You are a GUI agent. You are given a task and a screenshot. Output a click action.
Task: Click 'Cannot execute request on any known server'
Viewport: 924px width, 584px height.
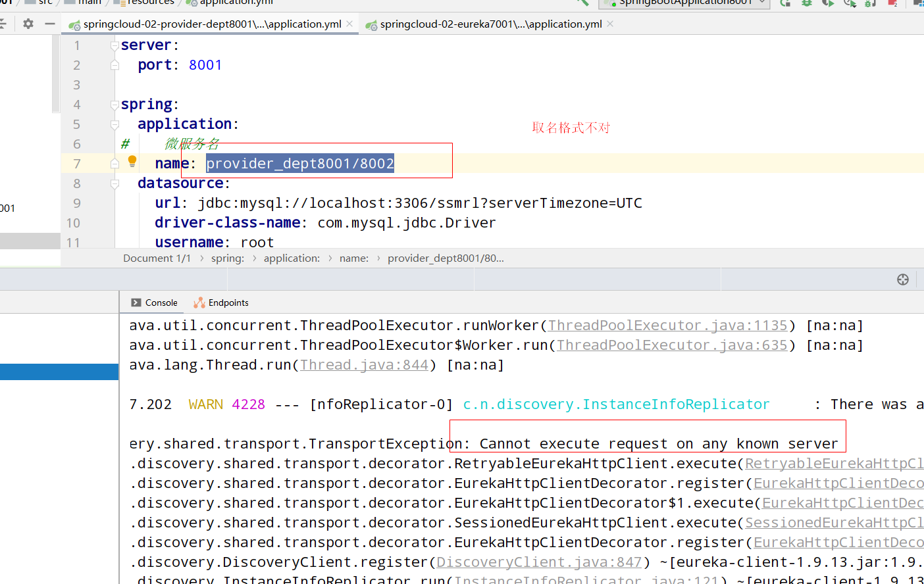659,444
